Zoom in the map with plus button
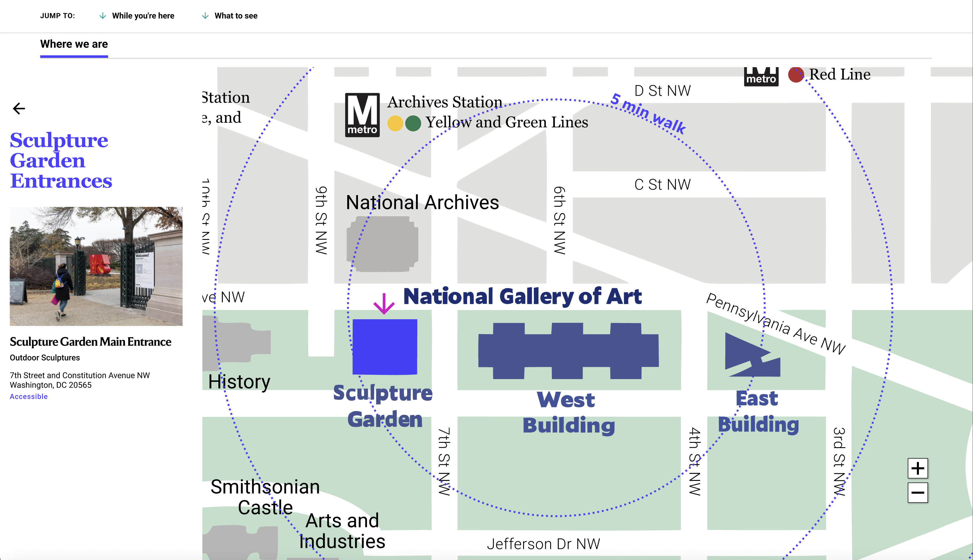This screenshot has height=560, width=973. 918,468
